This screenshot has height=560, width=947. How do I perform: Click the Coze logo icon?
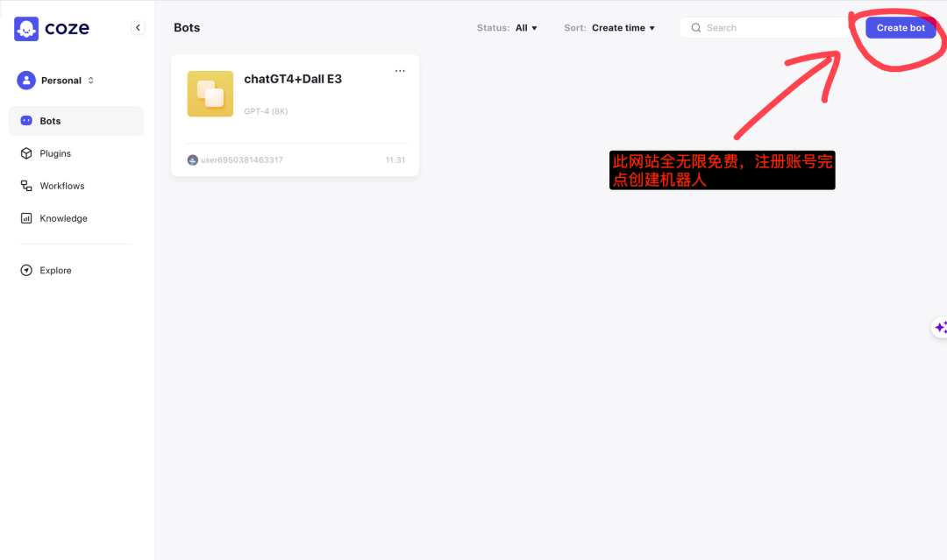point(26,28)
